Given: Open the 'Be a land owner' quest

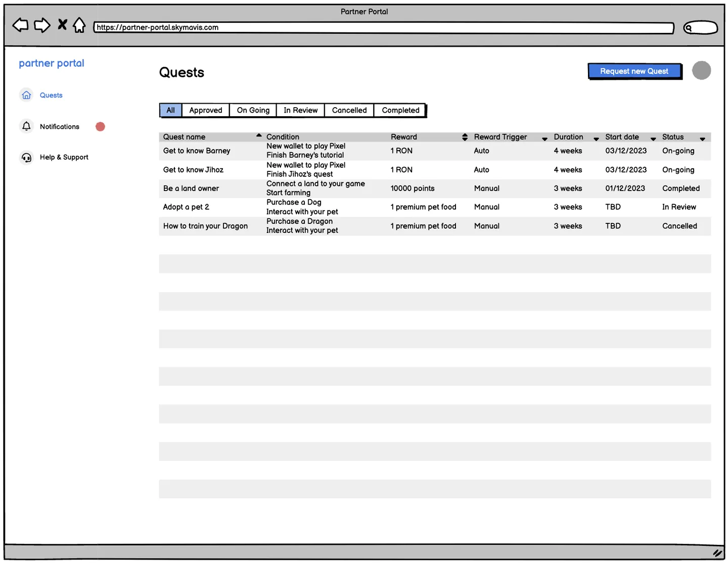Looking at the screenshot, I should point(191,189).
